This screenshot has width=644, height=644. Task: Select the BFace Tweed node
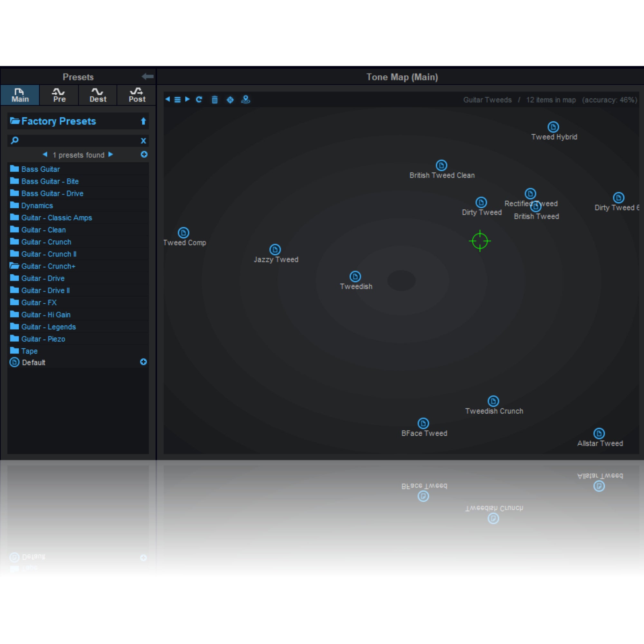point(423,423)
